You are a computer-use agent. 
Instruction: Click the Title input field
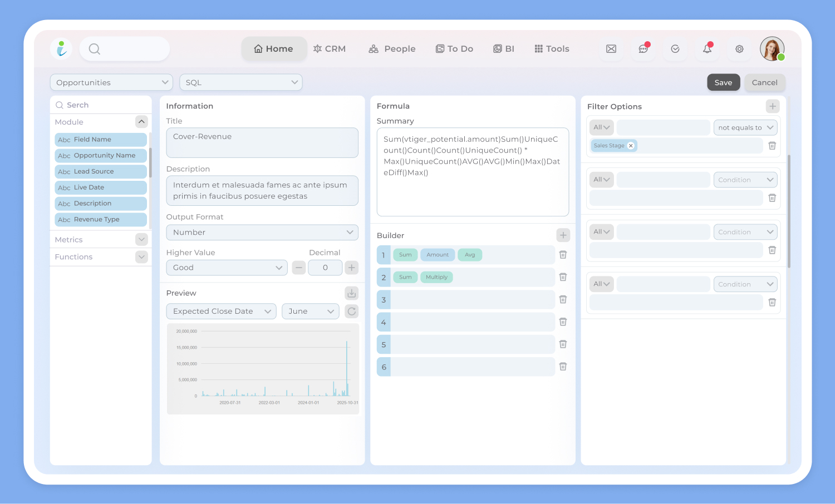click(262, 143)
